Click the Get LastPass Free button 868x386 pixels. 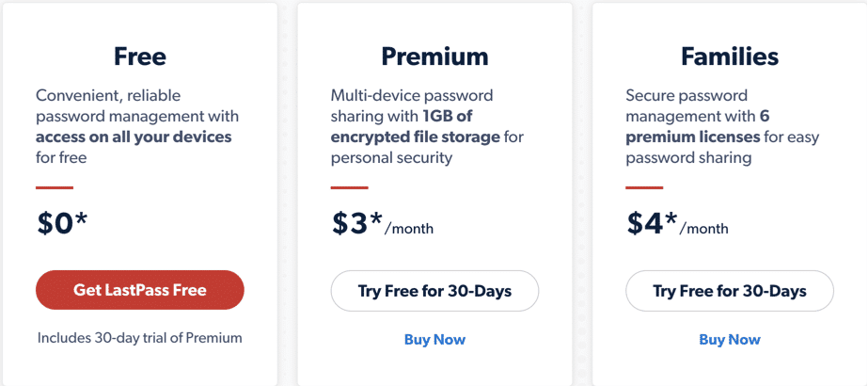tap(139, 290)
